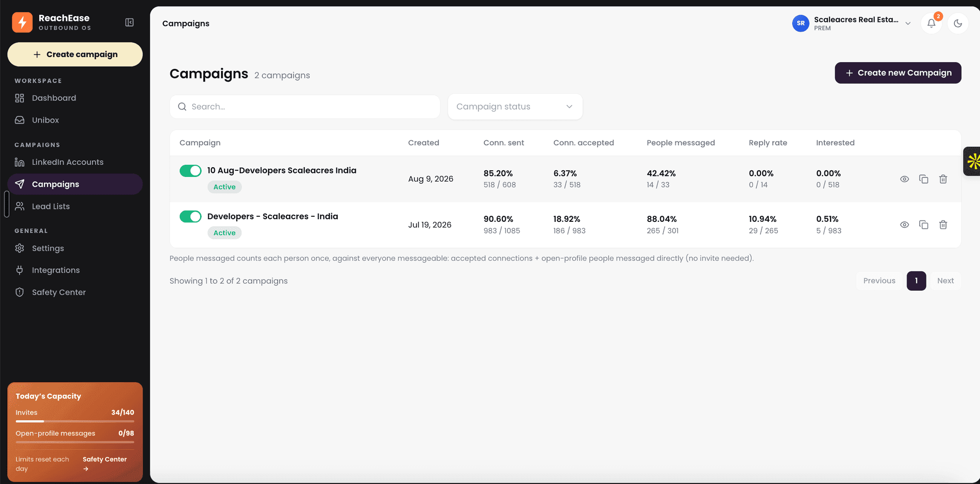Image resolution: width=980 pixels, height=484 pixels.
Task: Duplicate the Developers - Scaleacres - India campaign
Action: point(924,224)
